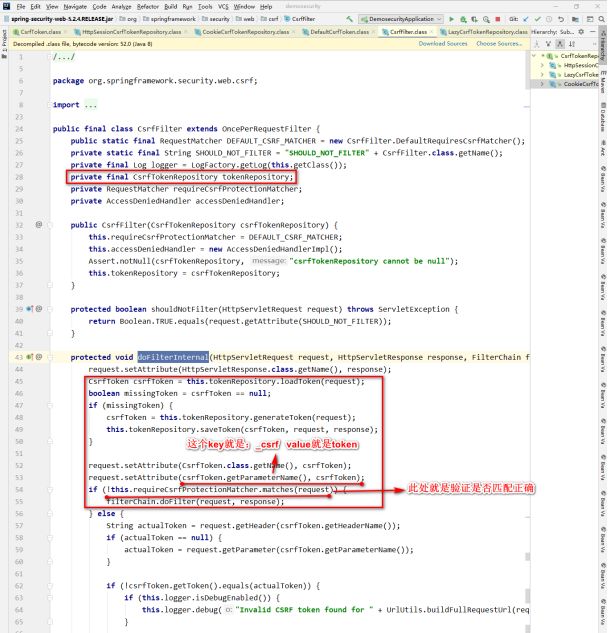The image size is (609, 633).
Task: Click the run with profiler icon
Action: coord(486,19)
